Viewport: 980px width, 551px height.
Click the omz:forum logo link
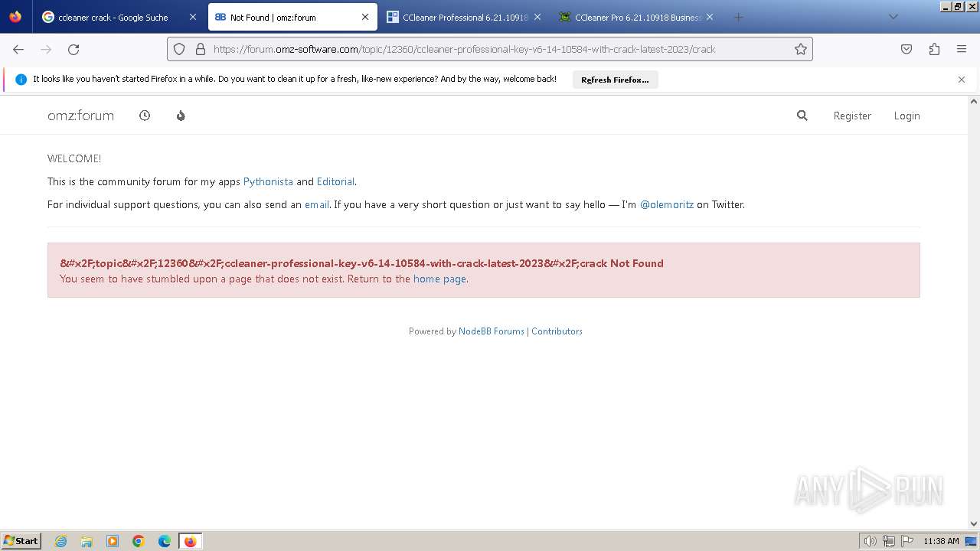pyautogui.click(x=80, y=116)
